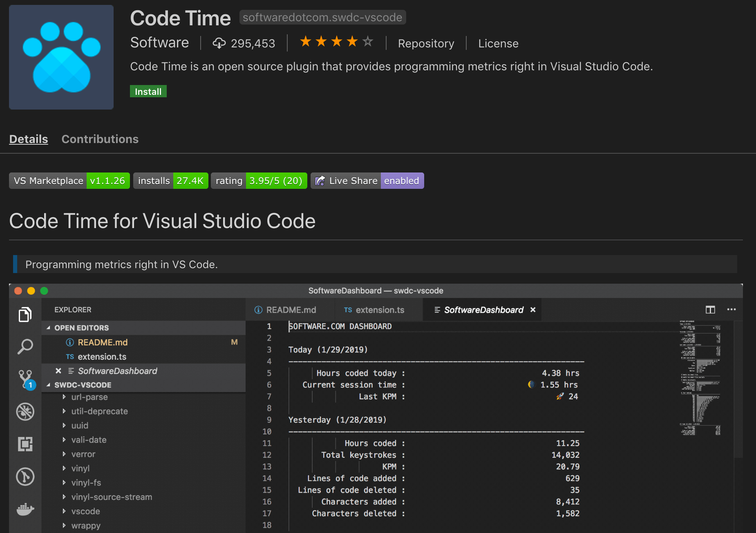
Task: Expand the verror folder
Action: [64, 454]
